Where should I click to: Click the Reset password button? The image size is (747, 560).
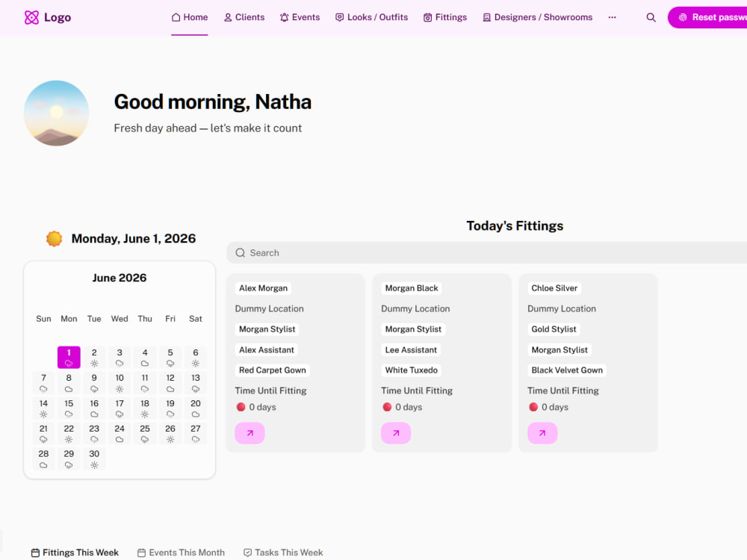pos(707,18)
